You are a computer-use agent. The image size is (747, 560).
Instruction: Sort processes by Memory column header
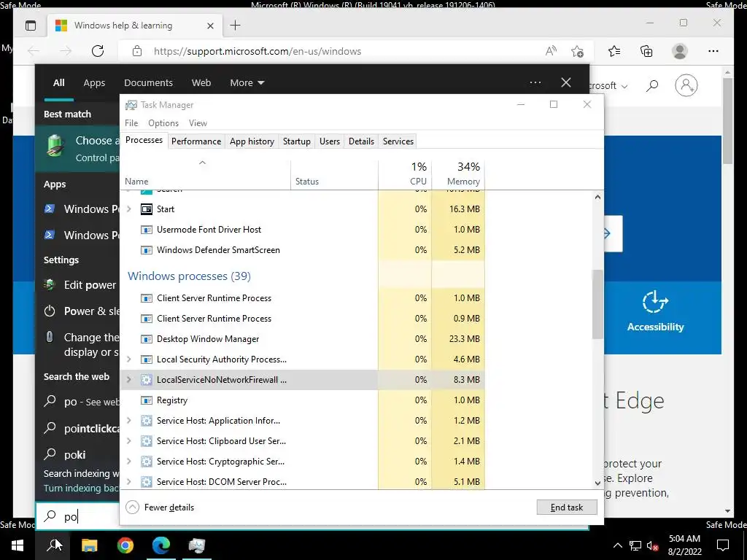click(458, 174)
